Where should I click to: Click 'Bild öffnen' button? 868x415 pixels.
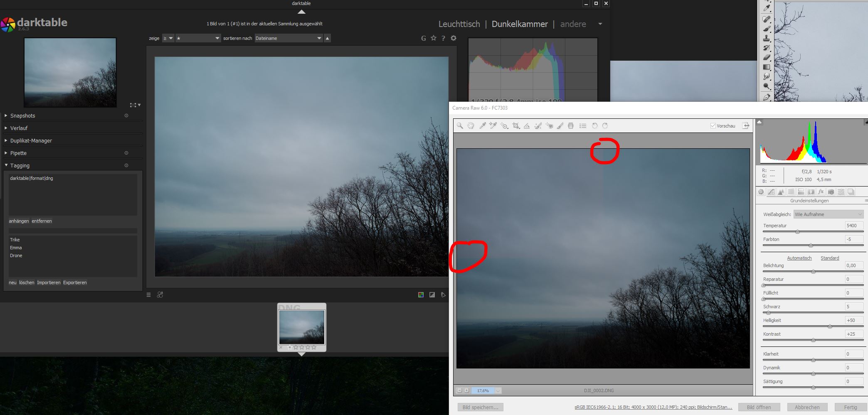(x=759, y=407)
